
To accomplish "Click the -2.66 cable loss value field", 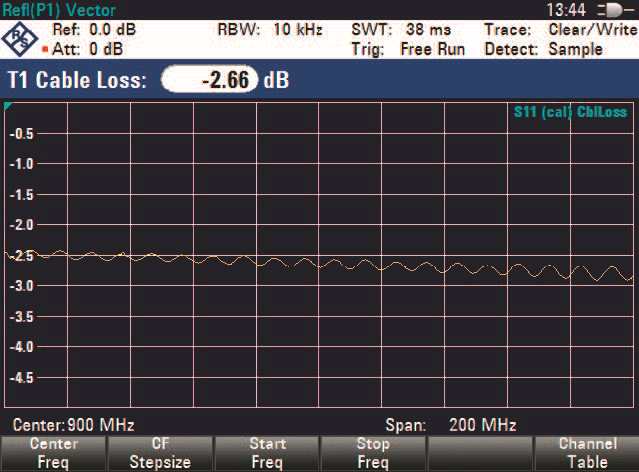I will point(210,79).
